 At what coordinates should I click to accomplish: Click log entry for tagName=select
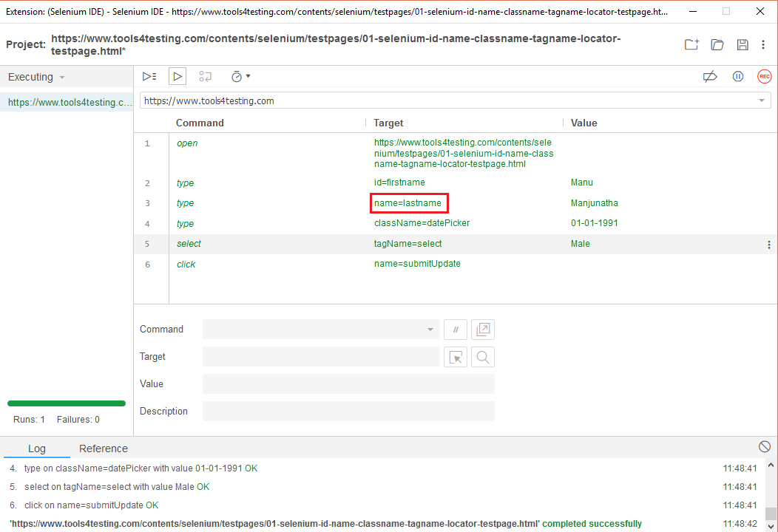[117, 487]
